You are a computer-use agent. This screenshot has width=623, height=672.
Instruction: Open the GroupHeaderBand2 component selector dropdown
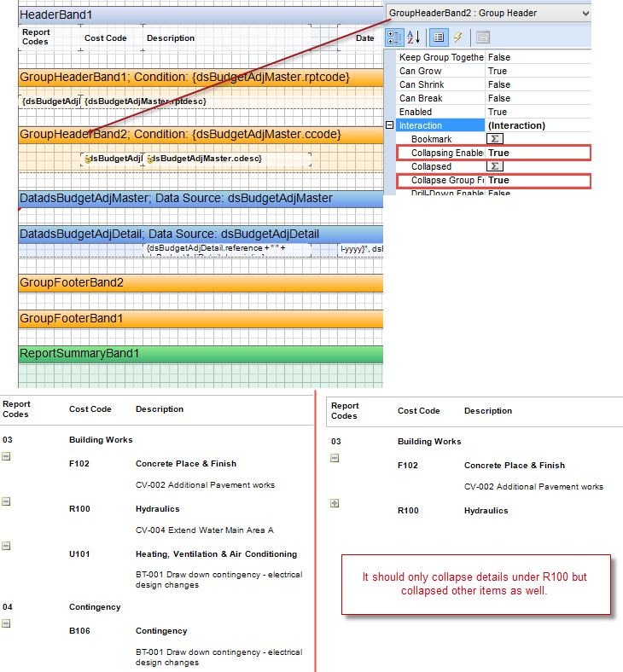[585, 14]
